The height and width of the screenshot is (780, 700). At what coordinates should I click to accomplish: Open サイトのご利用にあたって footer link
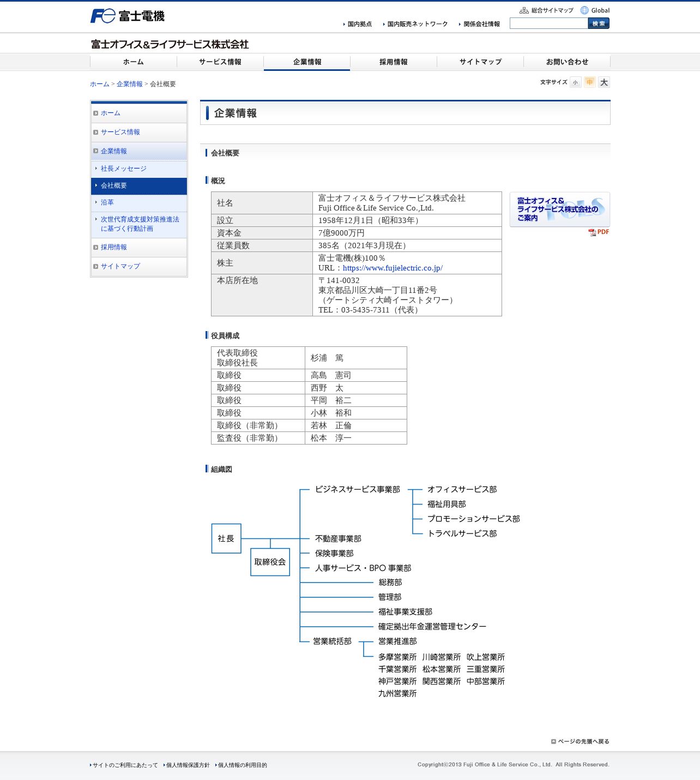pyautogui.click(x=125, y=765)
